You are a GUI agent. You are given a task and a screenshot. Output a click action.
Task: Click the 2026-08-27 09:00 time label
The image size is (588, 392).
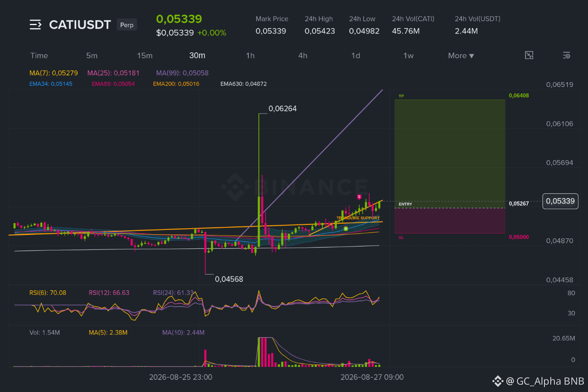[x=372, y=377]
